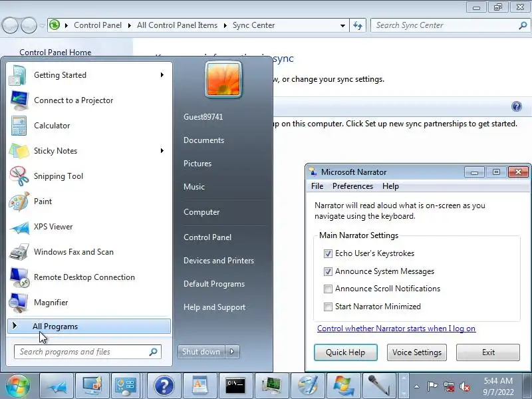This screenshot has height=399, width=532.
Task: Click the Sync Center help question mark icon
Action: pos(517,106)
